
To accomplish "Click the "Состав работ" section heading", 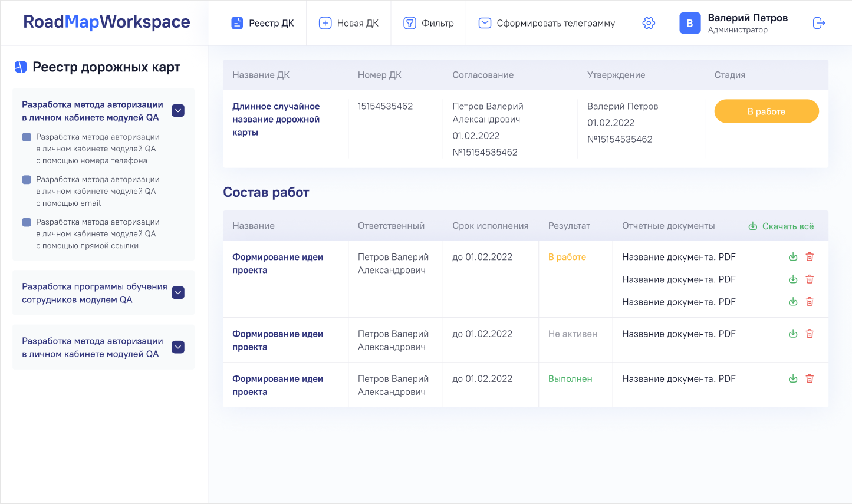I will tap(266, 192).
